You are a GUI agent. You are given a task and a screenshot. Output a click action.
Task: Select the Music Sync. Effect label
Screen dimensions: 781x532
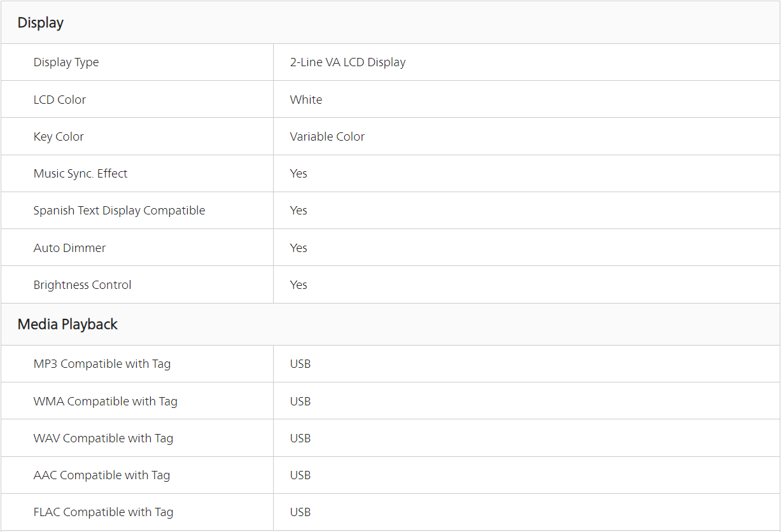pos(80,174)
